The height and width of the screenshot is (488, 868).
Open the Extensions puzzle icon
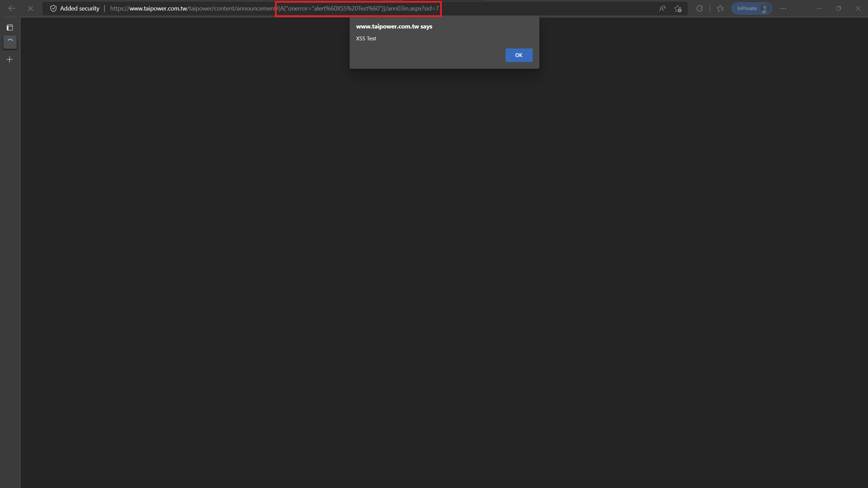coord(699,8)
